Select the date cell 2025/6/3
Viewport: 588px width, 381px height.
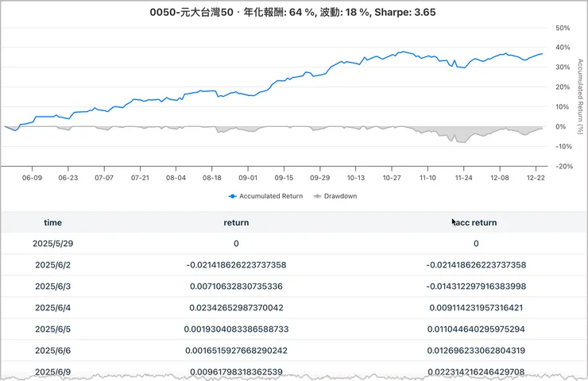click(x=53, y=287)
